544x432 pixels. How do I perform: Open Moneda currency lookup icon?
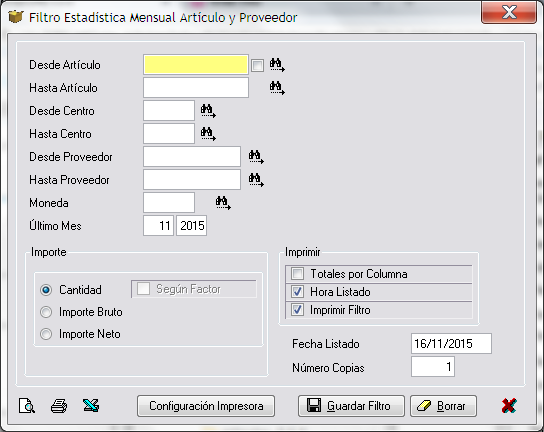223,203
